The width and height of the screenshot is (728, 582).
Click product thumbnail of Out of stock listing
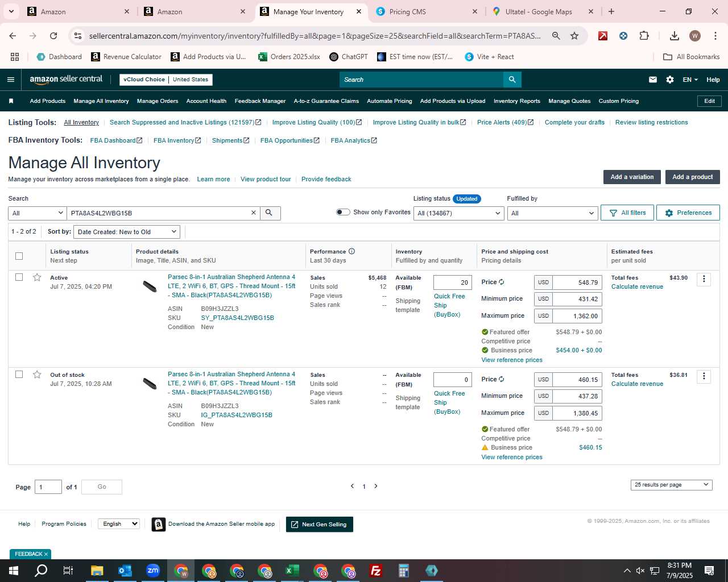click(x=150, y=384)
